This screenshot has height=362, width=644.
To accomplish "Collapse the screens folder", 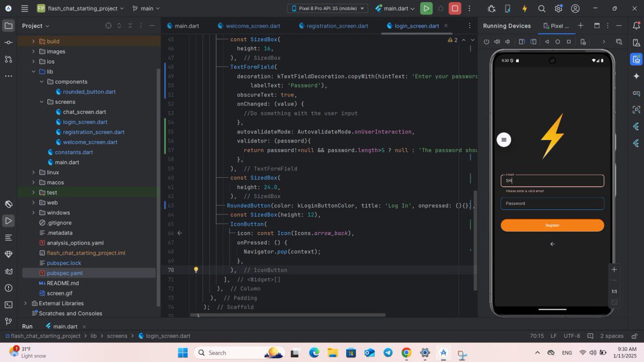I will (41, 102).
